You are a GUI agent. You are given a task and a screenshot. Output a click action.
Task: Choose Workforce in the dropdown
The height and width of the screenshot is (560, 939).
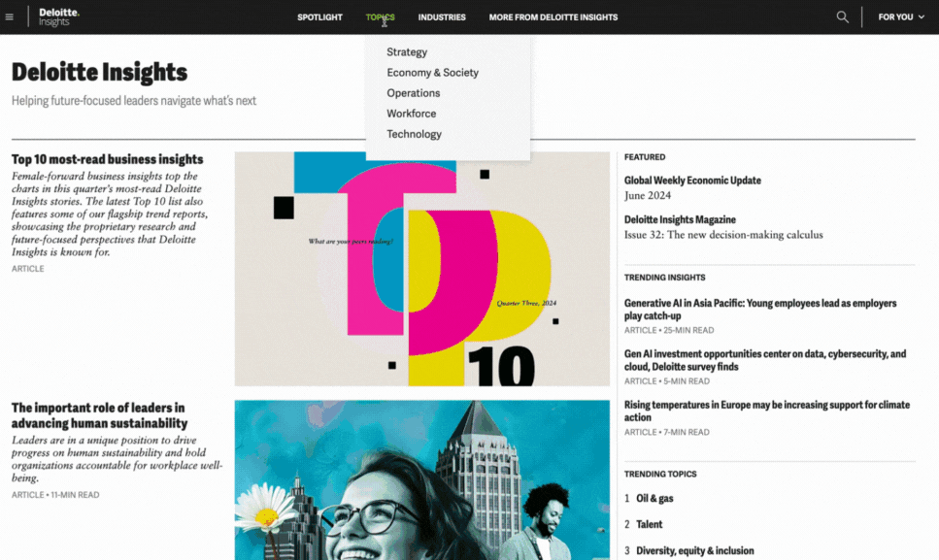[412, 114]
